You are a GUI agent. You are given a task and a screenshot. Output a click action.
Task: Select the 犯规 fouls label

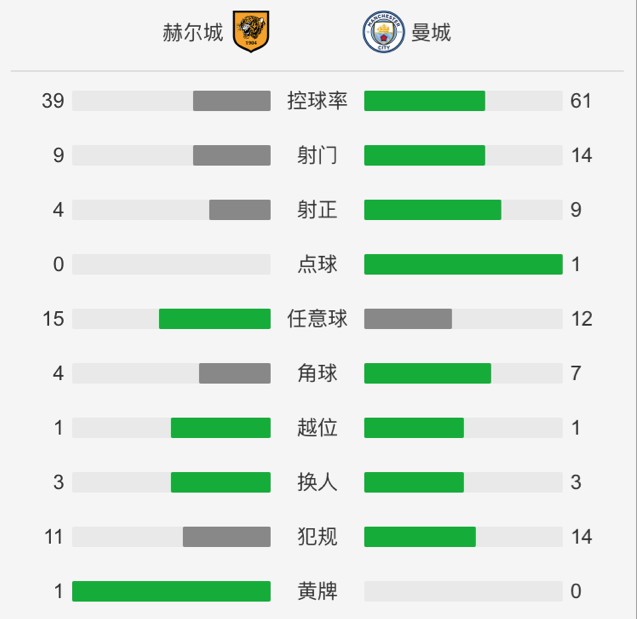(x=317, y=537)
